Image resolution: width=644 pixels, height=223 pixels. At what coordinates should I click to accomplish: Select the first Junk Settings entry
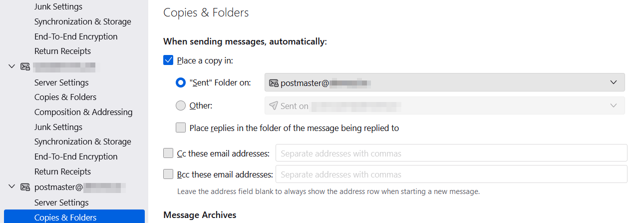[58, 7]
